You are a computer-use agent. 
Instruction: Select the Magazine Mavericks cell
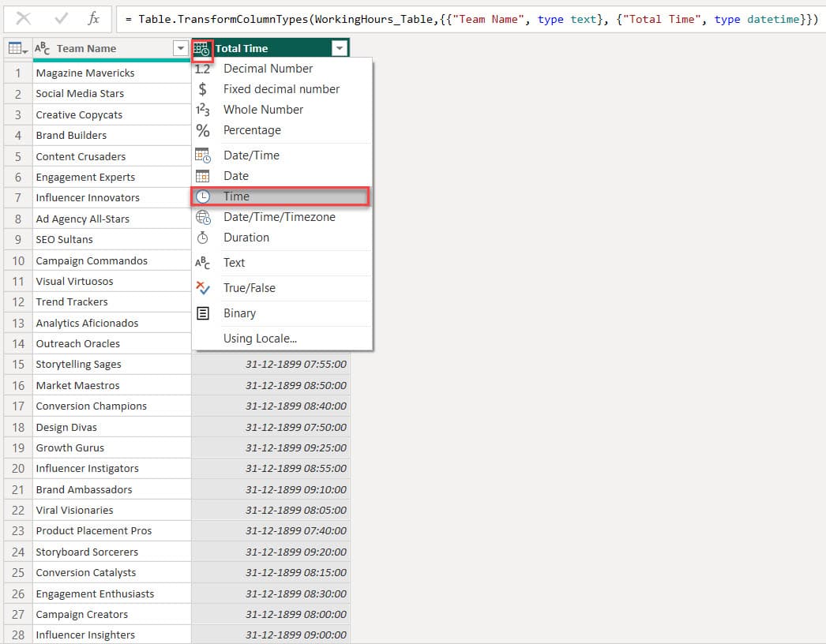point(111,73)
